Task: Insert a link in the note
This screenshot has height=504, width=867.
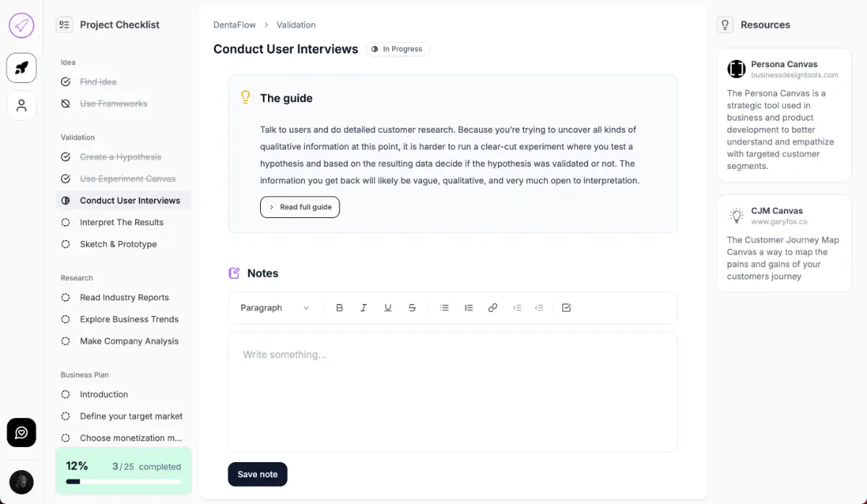Action: pos(493,308)
